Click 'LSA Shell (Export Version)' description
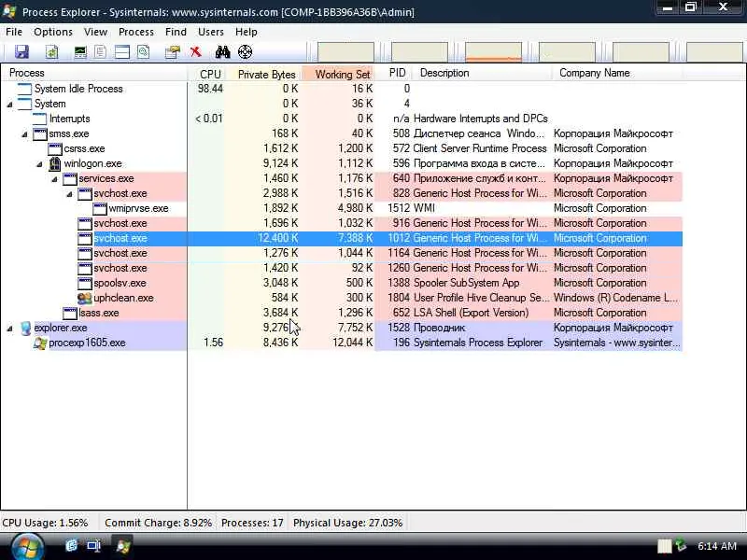 [471, 314]
